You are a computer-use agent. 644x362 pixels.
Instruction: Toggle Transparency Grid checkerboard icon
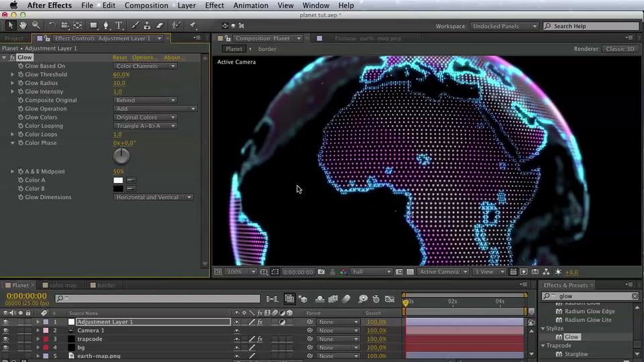[410, 271]
